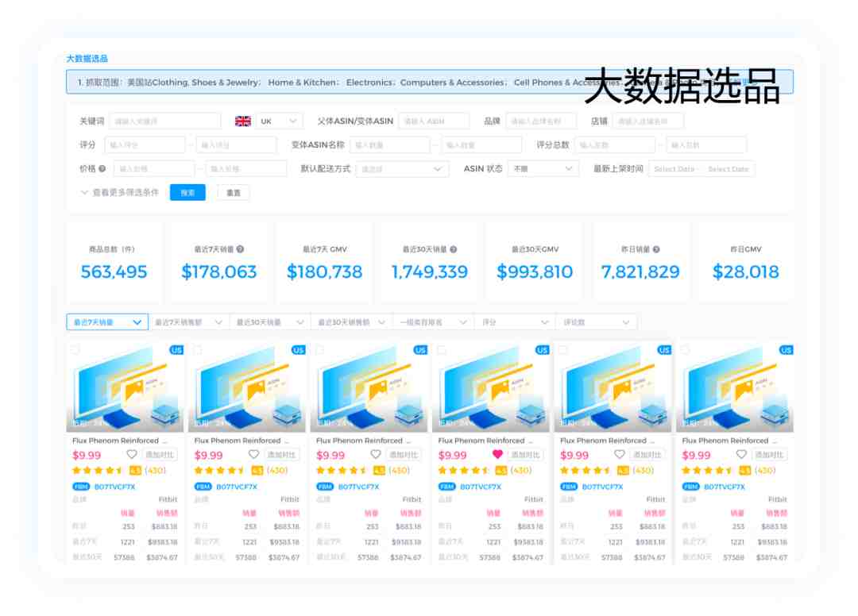Open the UK marketplace dropdown
Image resolution: width=858 pixels, height=616 pixels.
279,121
